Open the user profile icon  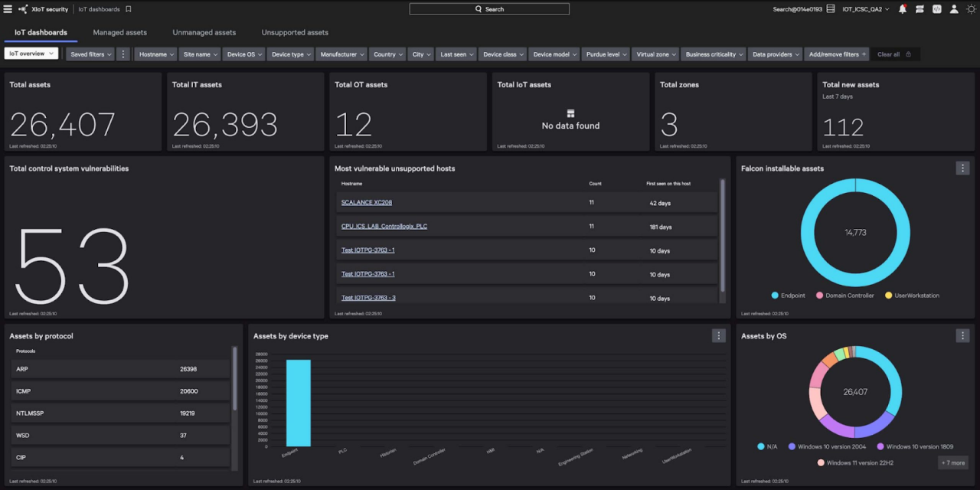pos(954,10)
